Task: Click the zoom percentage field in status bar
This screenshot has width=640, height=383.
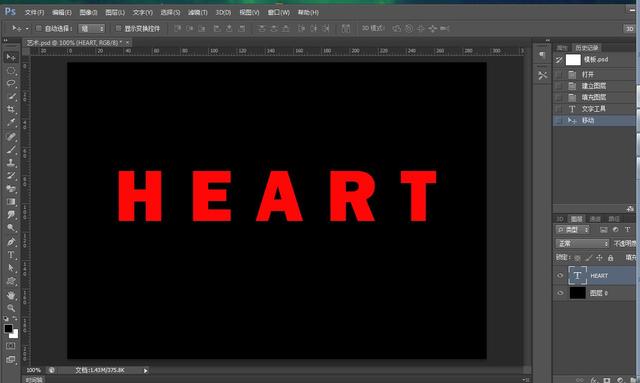Action: point(34,370)
